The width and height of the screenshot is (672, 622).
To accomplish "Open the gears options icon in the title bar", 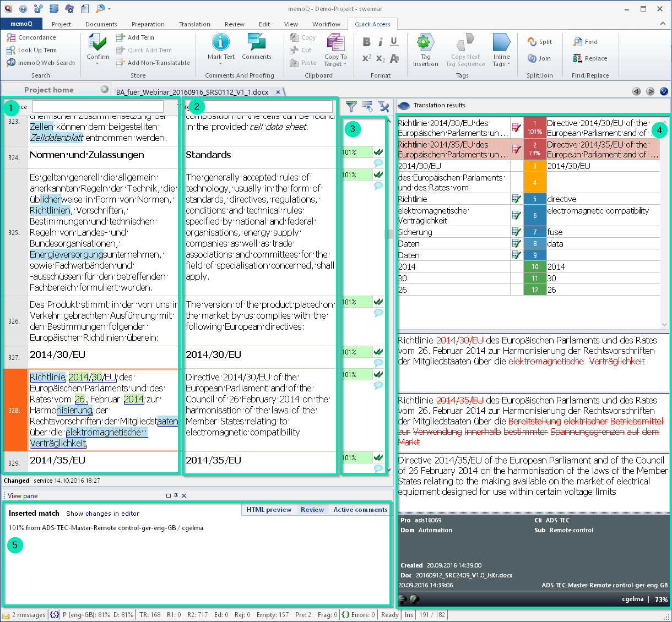I will (38, 9).
